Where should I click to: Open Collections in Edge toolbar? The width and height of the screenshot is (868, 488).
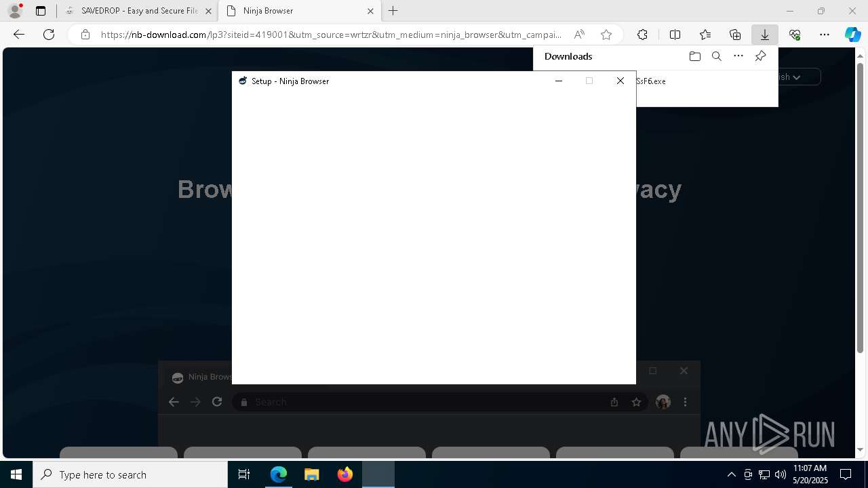coord(735,35)
